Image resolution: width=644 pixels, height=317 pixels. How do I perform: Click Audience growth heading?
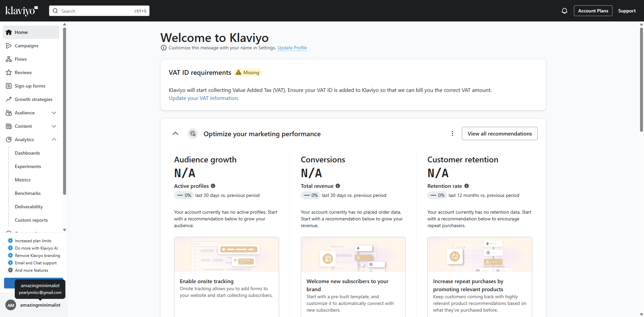[x=205, y=160]
